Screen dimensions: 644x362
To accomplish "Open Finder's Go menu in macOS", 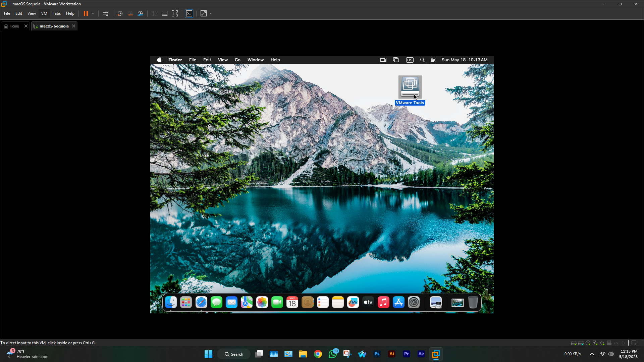I will pyautogui.click(x=237, y=60).
